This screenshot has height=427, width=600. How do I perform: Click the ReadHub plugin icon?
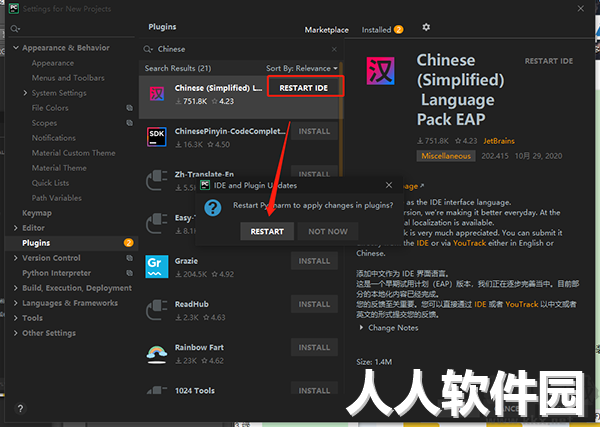click(157, 310)
